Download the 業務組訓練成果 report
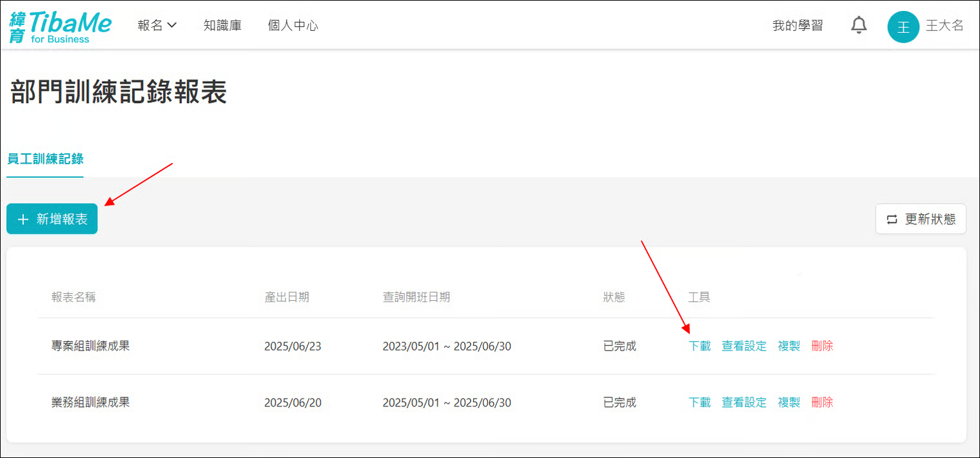This screenshot has width=980, height=458. [x=700, y=403]
